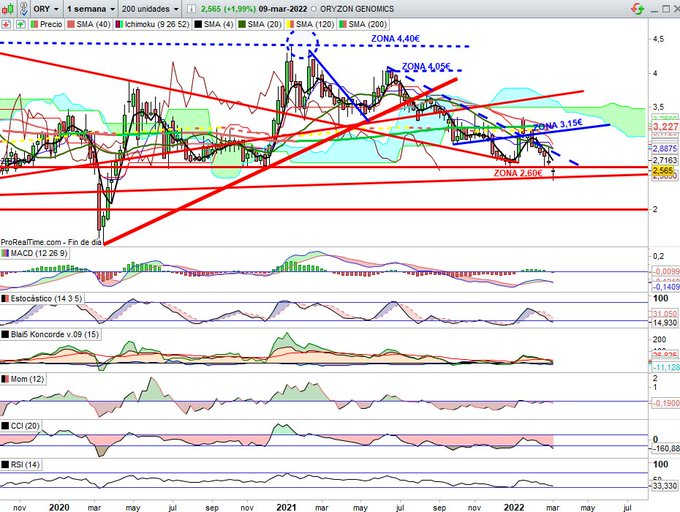This screenshot has height=512, width=680.
Task: Click the Blai5 Koncorde panel color icon
Action: [x=5, y=334]
